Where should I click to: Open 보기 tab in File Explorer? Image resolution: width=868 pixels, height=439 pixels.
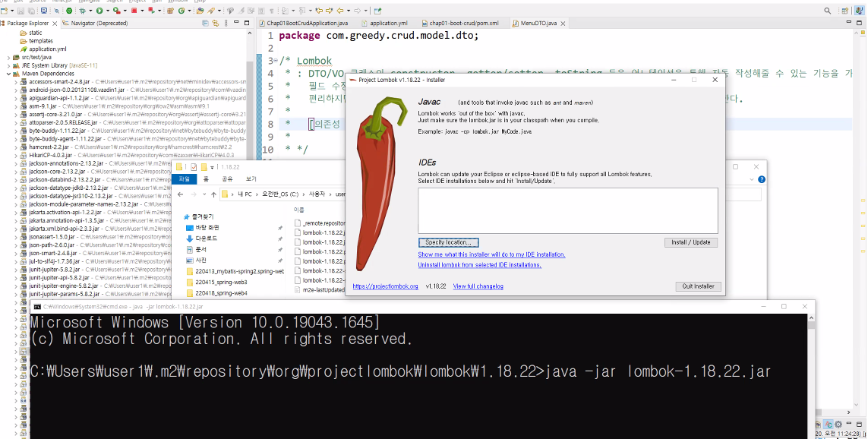[x=251, y=179]
